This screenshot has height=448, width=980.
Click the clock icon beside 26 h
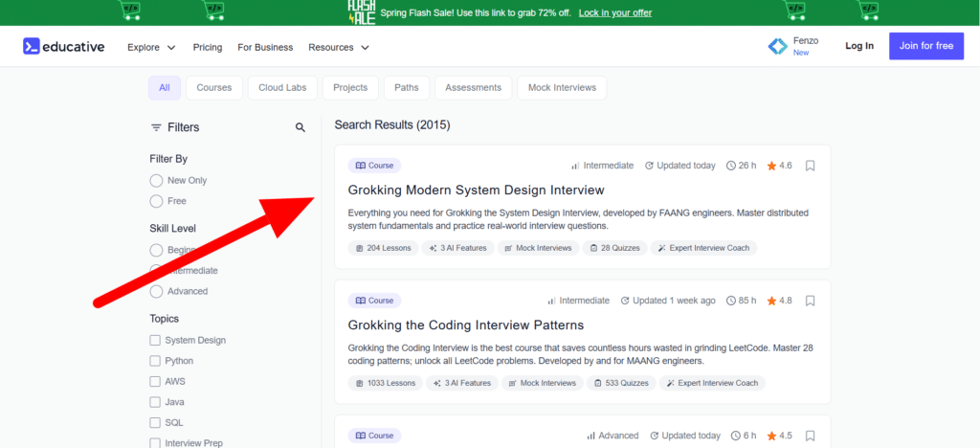tap(730, 166)
